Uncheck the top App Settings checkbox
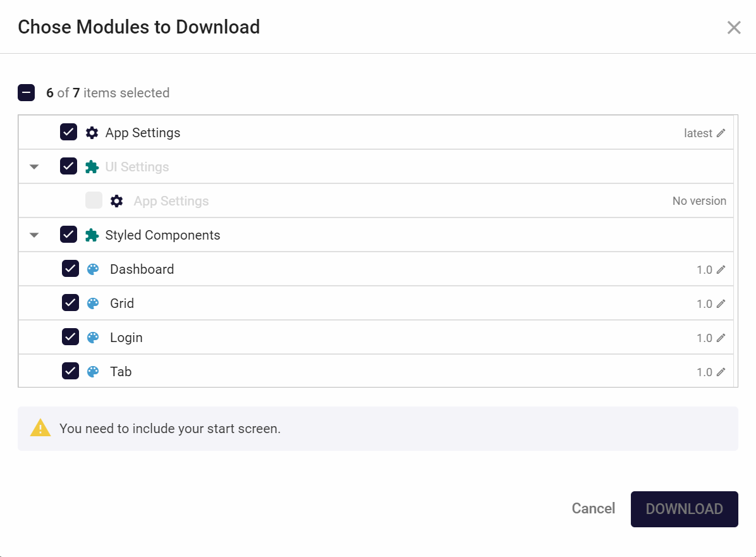756x557 pixels. pos(68,132)
